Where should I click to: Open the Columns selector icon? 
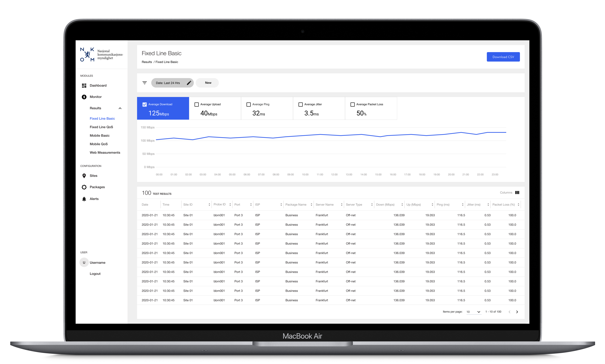pos(517,193)
